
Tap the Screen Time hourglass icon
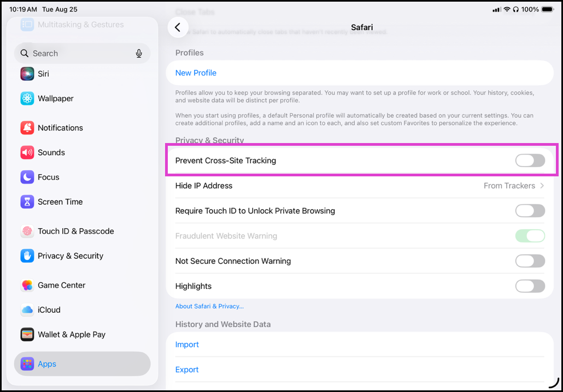pyautogui.click(x=27, y=202)
